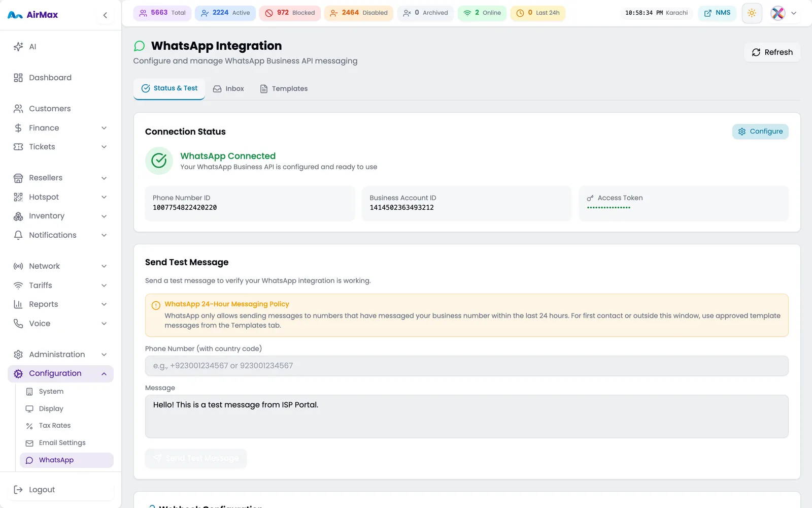Image resolution: width=812 pixels, height=508 pixels.
Task: Expand the Reports menu chevron
Action: pyautogui.click(x=104, y=304)
